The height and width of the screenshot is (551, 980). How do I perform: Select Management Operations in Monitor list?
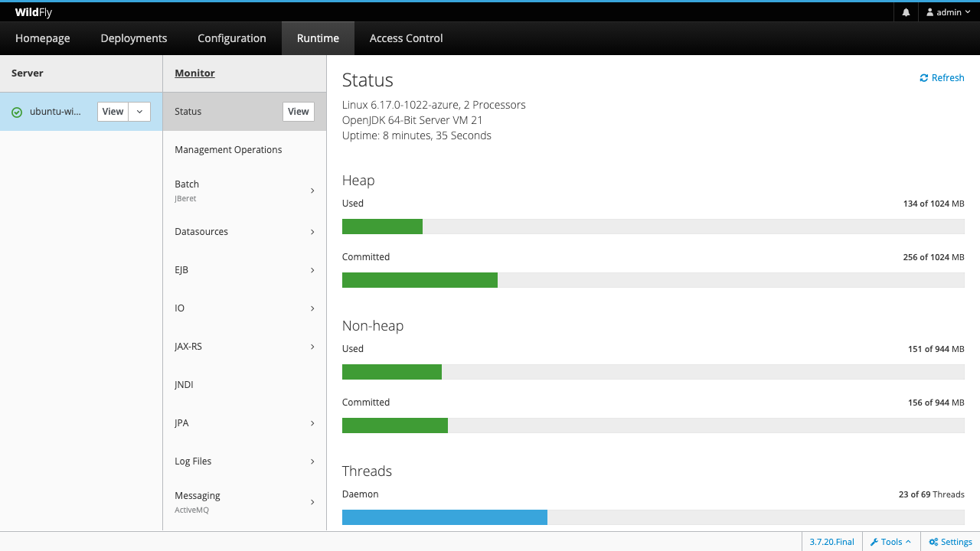[244, 150]
